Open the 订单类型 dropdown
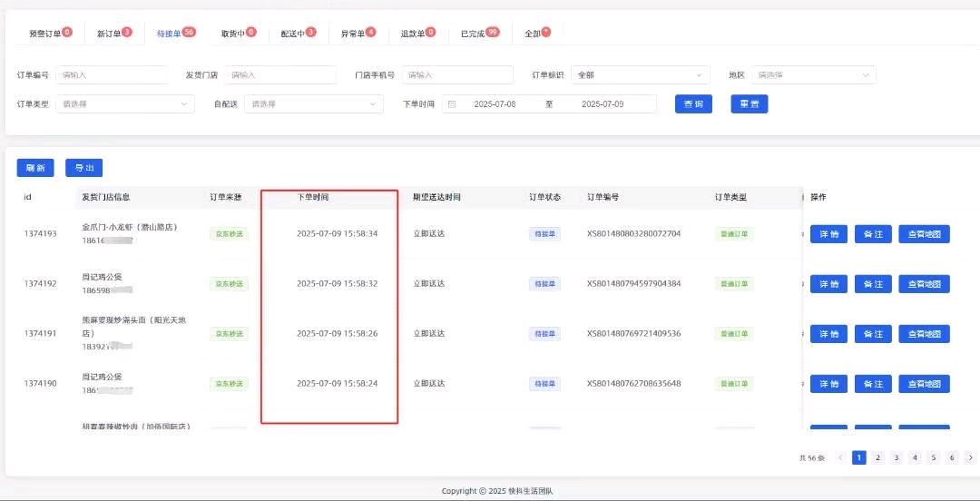 point(125,103)
